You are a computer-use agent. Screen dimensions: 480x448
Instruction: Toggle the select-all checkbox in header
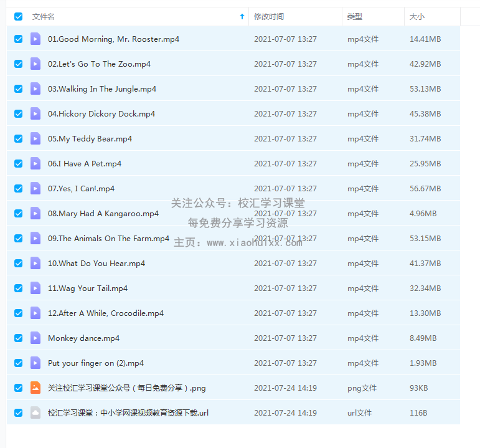click(x=18, y=17)
